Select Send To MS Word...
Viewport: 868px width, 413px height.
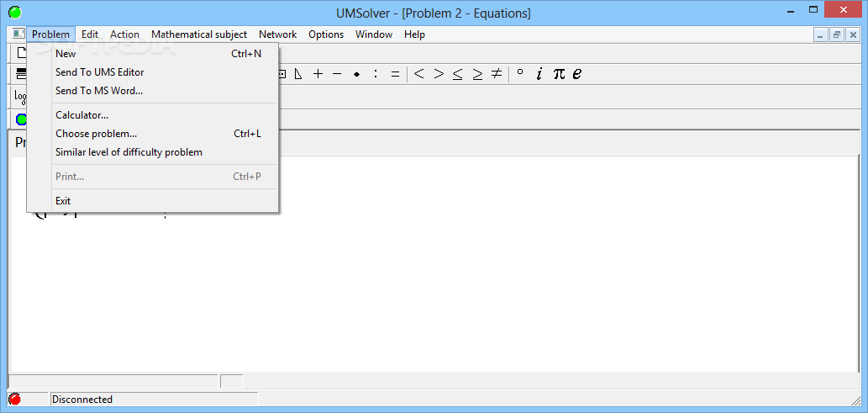pos(152,90)
